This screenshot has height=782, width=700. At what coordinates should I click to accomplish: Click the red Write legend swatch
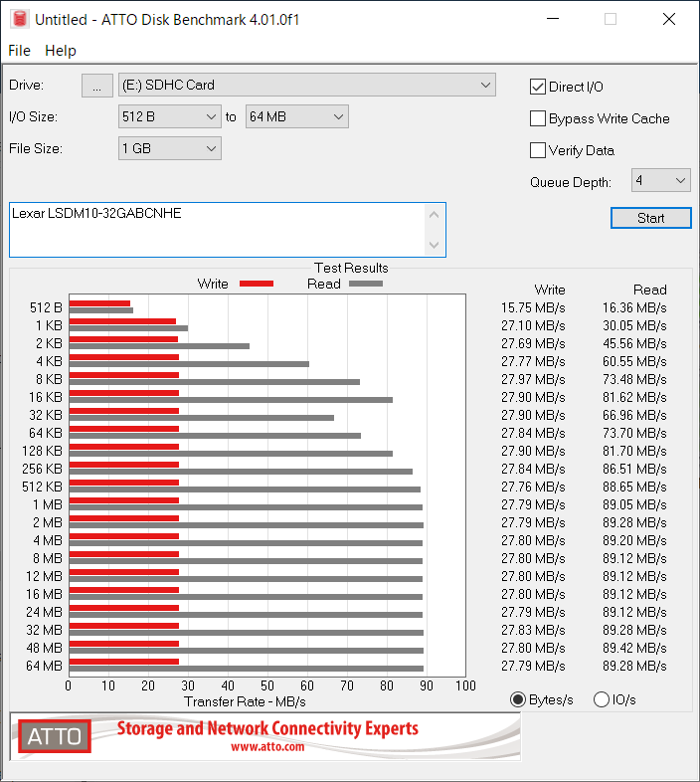click(x=257, y=284)
